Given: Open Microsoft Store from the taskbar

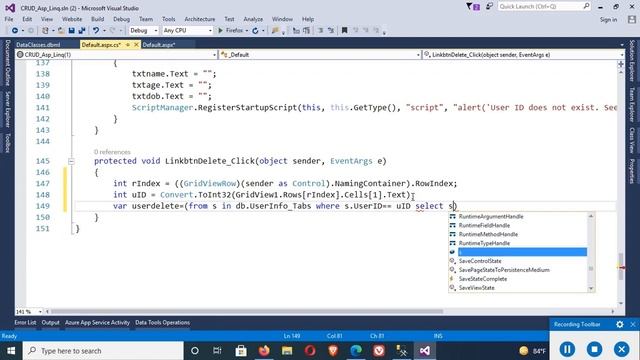Looking at the screenshot, I should [241, 351].
